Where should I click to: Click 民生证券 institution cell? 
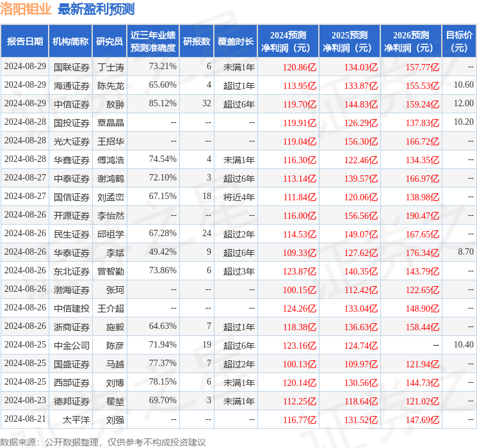point(72,234)
